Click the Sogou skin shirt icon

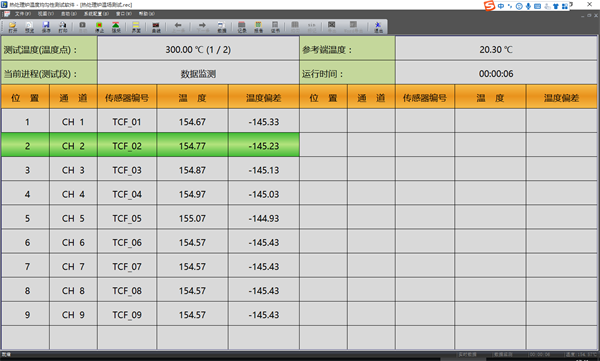pyautogui.click(x=556, y=6)
